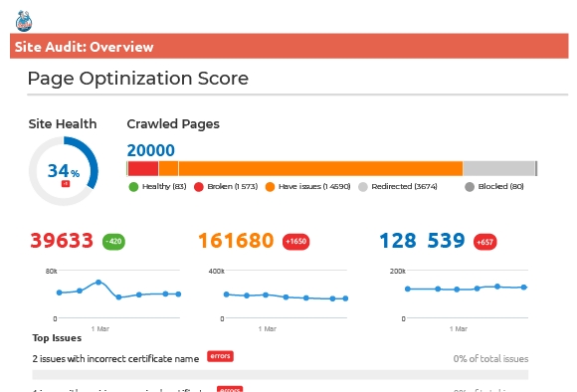Click the small red badge under 34%
Viewport: 577px width, 392px height.
pyautogui.click(x=65, y=183)
